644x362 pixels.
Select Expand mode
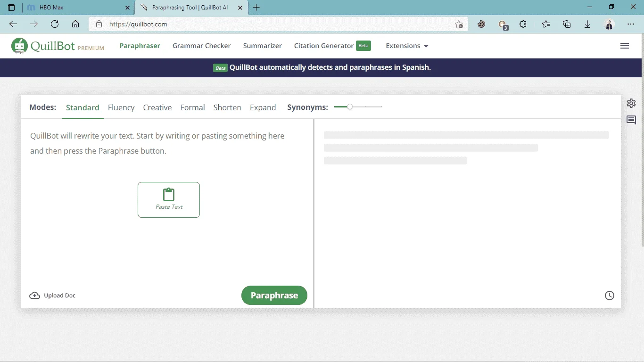(x=263, y=107)
